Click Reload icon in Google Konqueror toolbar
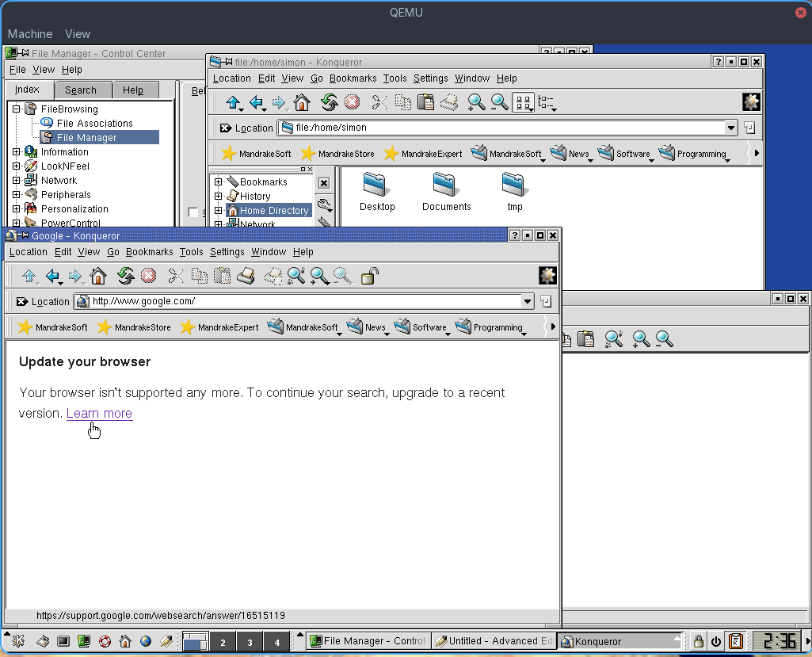This screenshot has height=657, width=812. (x=125, y=276)
